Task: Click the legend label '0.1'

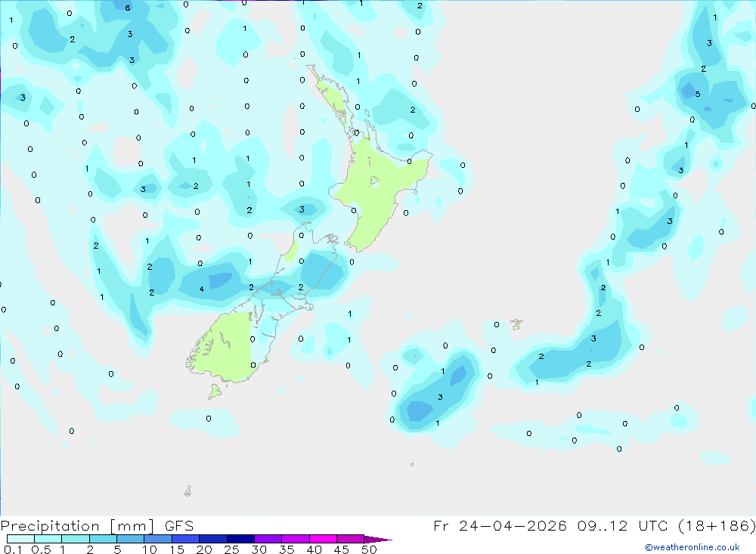Action: tap(13, 549)
